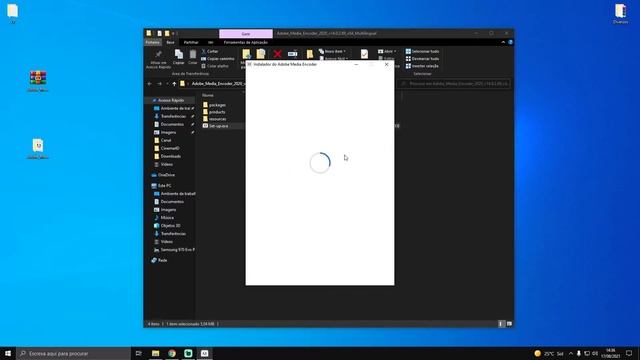The image size is (640, 360).
Task: Click the Explorer search box
Action: [454, 84]
